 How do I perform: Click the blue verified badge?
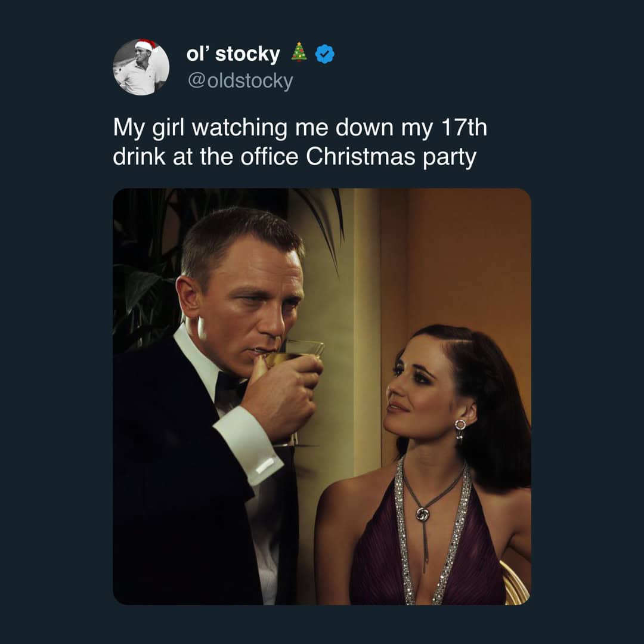click(324, 54)
